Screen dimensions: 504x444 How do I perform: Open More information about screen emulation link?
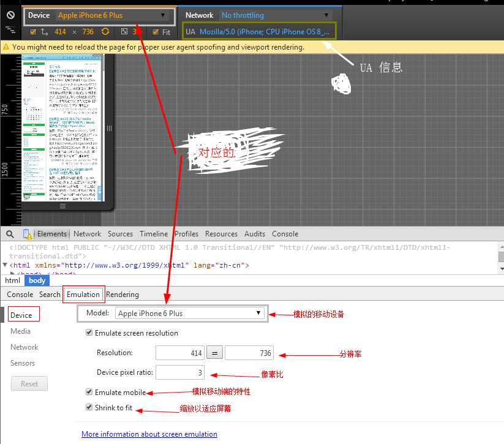[x=149, y=434]
